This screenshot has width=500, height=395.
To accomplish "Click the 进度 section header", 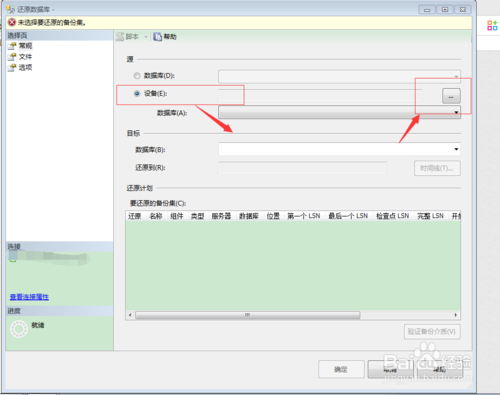I will click(x=60, y=311).
